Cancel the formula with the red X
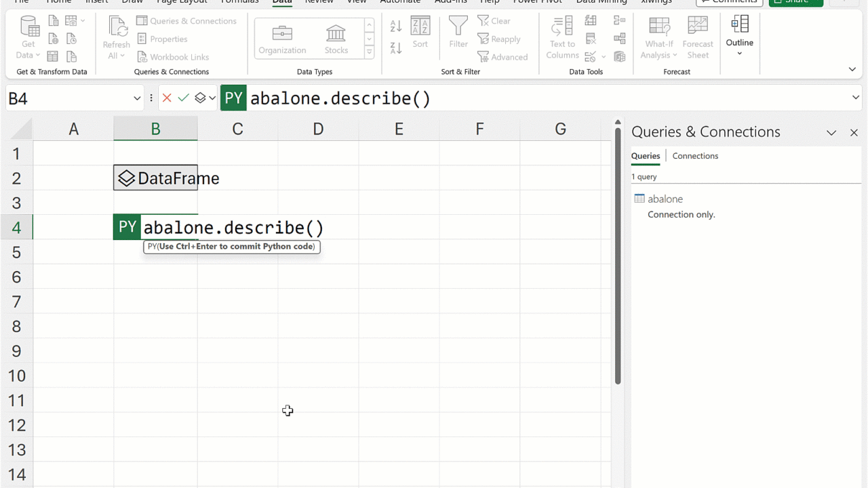This screenshot has height=488, width=868. click(167, 98)
